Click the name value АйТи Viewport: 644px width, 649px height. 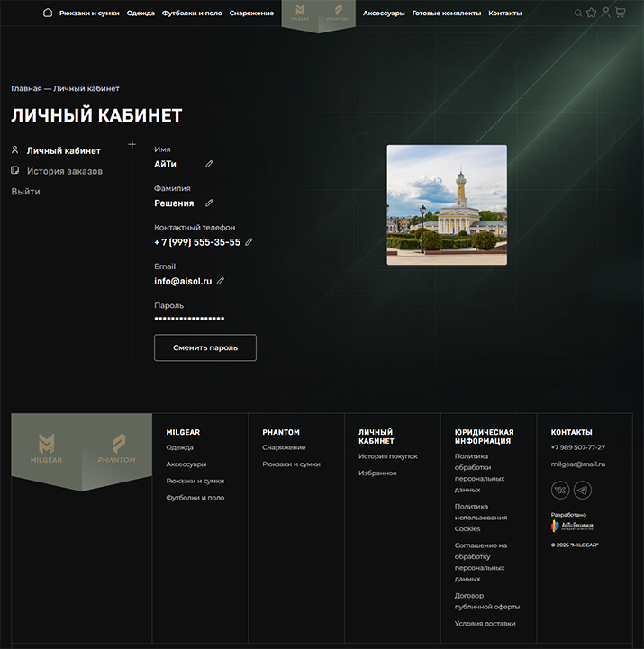pyautogui.click(x=165, y=165)
